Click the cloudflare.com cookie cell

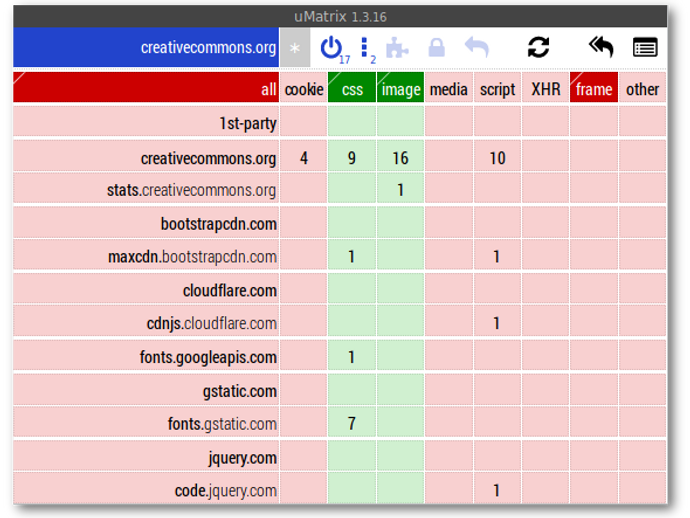pos(304,288)
